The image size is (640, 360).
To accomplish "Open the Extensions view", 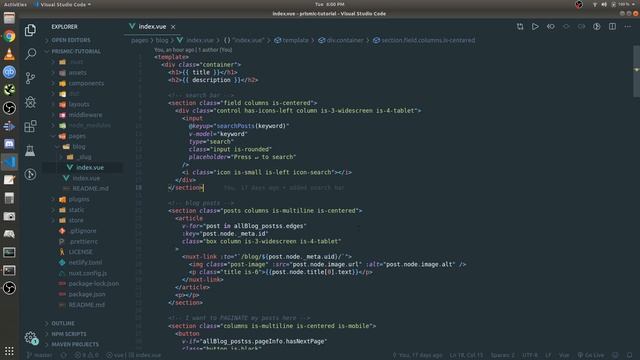I will pos(30,126).
